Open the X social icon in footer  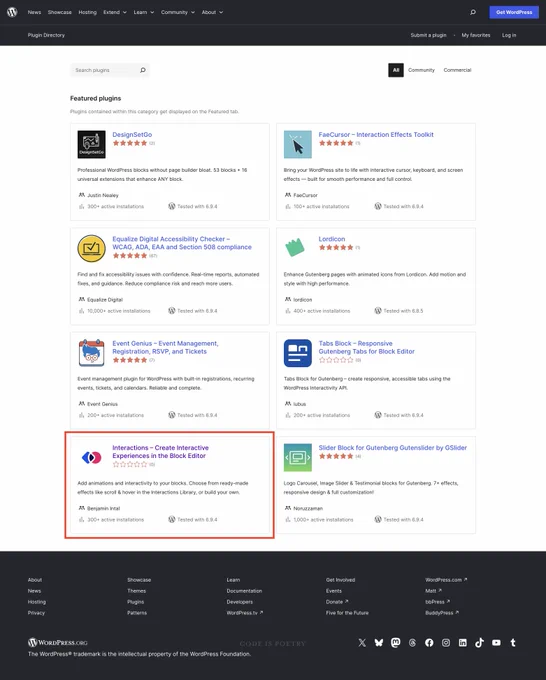click(362, 643)
